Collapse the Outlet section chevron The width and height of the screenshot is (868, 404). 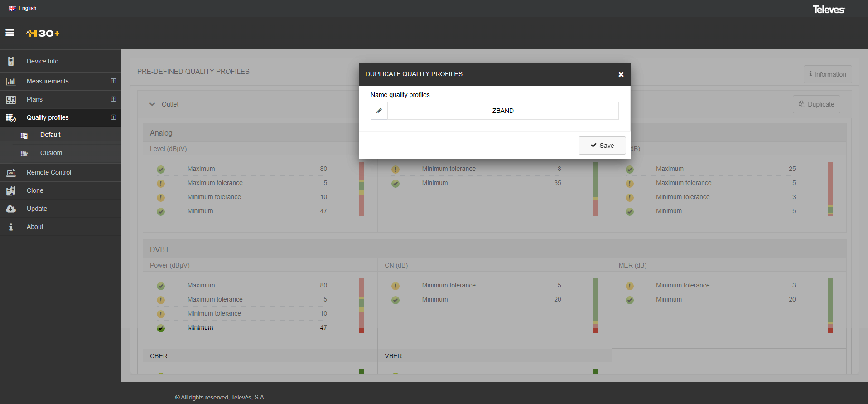[x=152, y=104]
